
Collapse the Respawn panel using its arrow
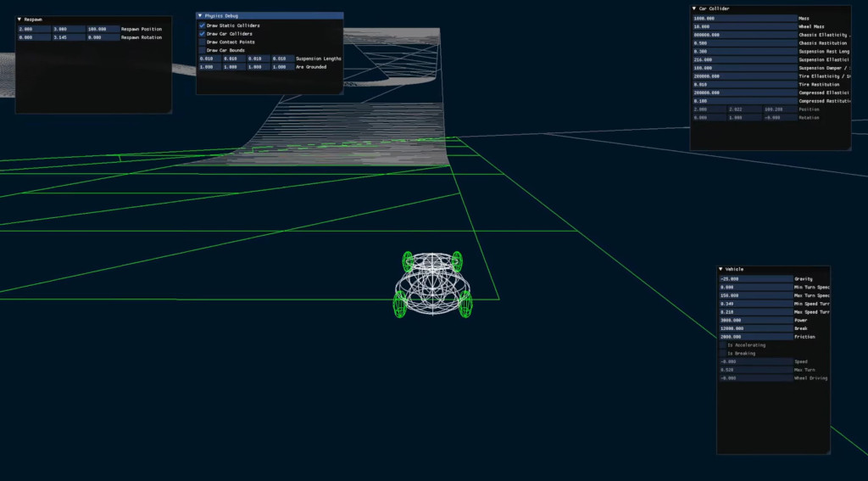point(19,19)
